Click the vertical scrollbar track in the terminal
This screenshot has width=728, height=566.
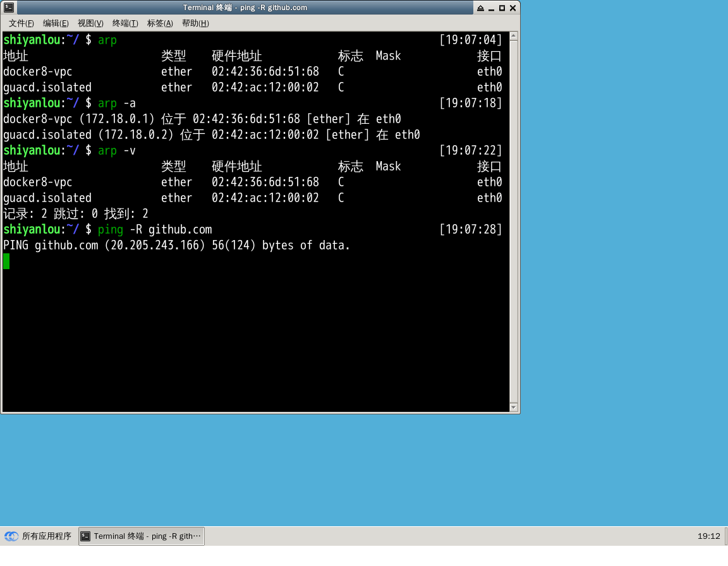point(514,221)
